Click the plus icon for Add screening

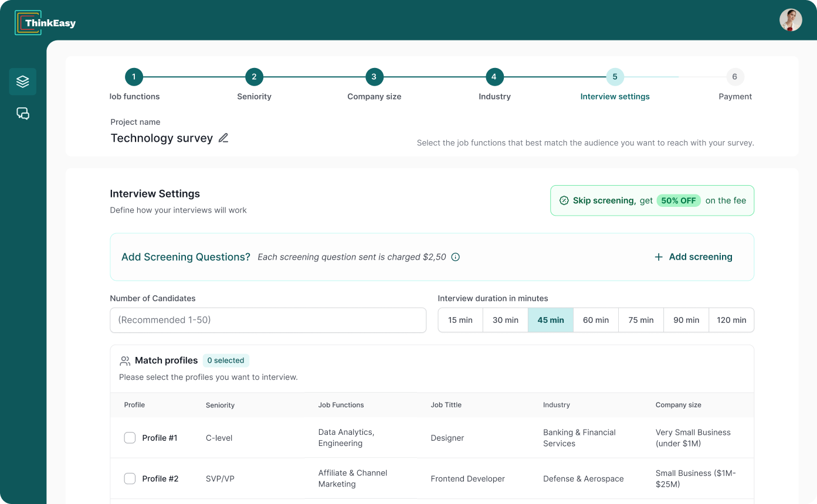coord(659,257)
